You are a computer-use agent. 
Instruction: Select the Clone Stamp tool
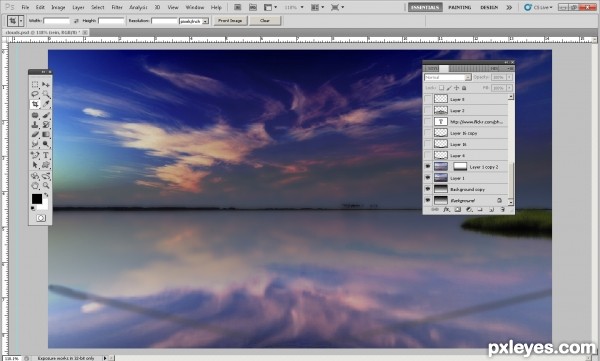[35, 124]
